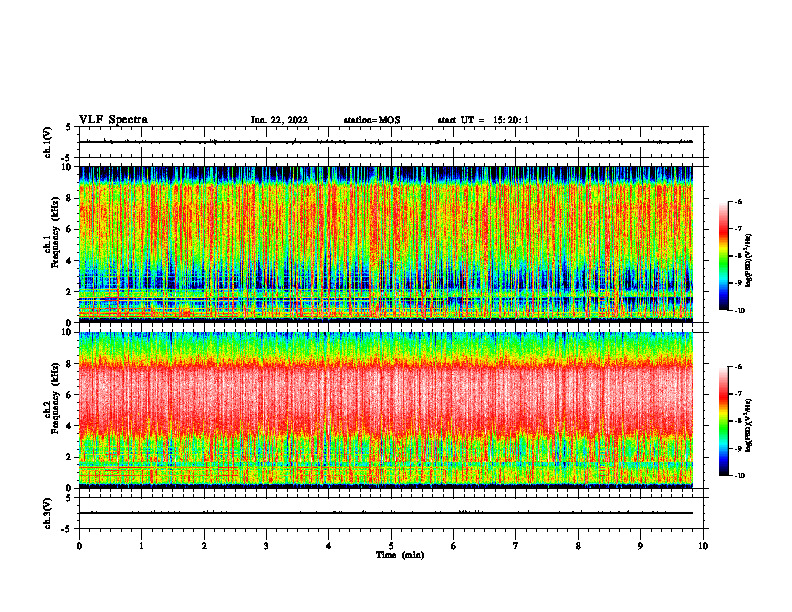The width and height of the screenshot is (792, 612).
Task: Click the ch.1 voltage waveform trace
Action: point(386,142)
